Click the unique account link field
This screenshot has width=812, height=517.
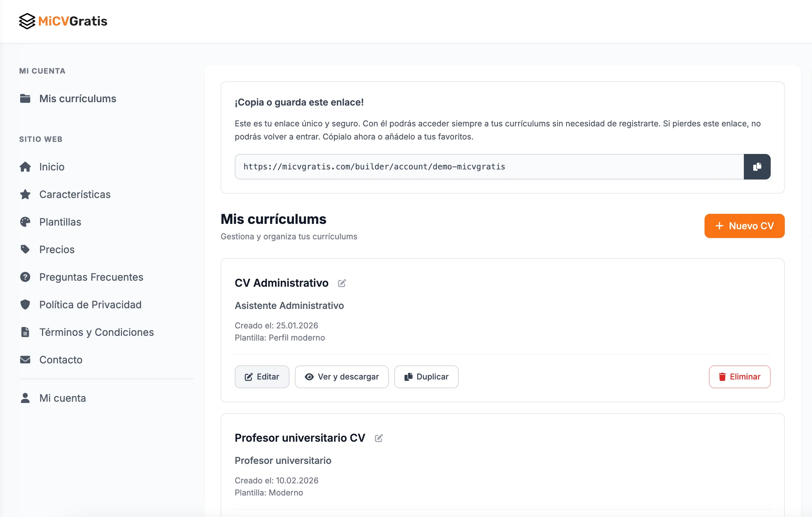(x=489, y=167)
